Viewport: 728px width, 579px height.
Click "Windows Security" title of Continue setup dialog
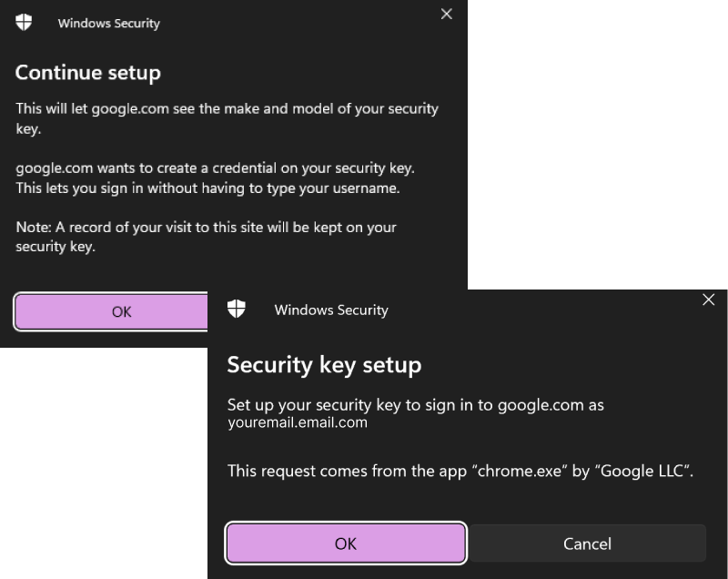(108, 24)
